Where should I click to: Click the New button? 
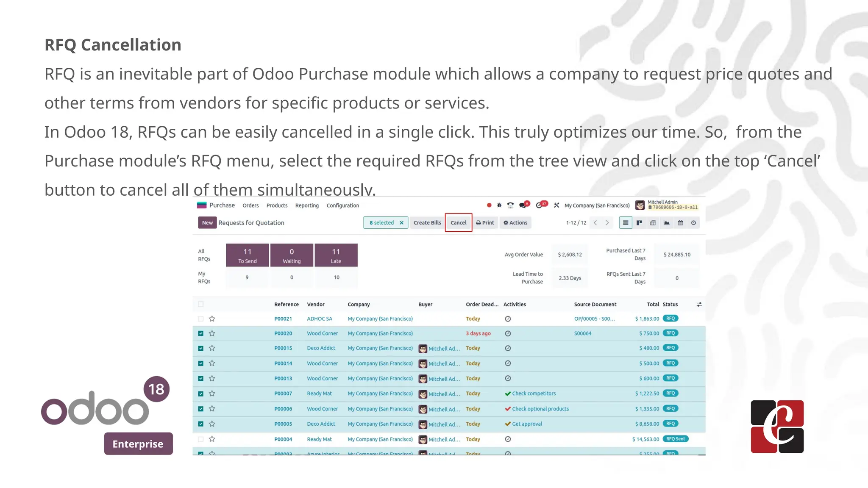coord(207,223)
